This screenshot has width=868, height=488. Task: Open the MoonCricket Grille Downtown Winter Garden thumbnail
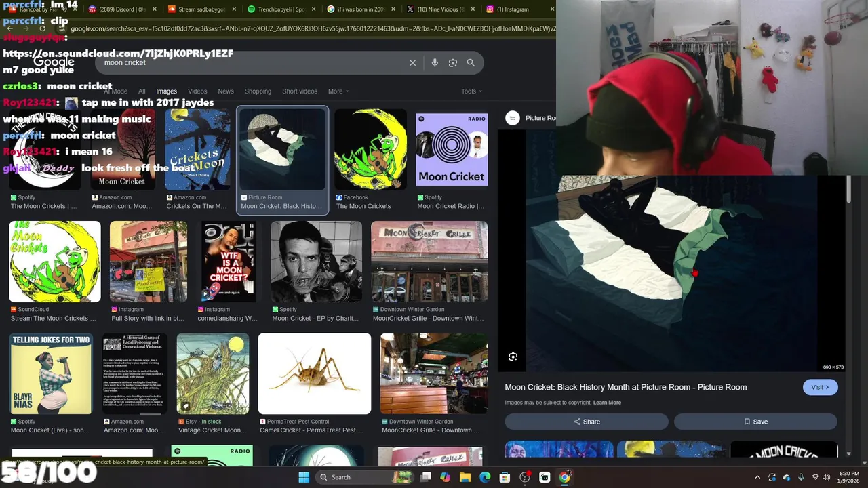[x=429, y=262]
